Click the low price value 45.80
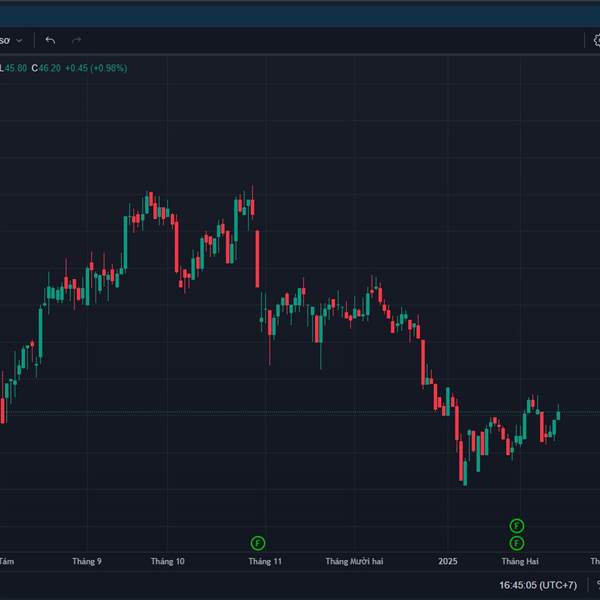 point(16,68)
